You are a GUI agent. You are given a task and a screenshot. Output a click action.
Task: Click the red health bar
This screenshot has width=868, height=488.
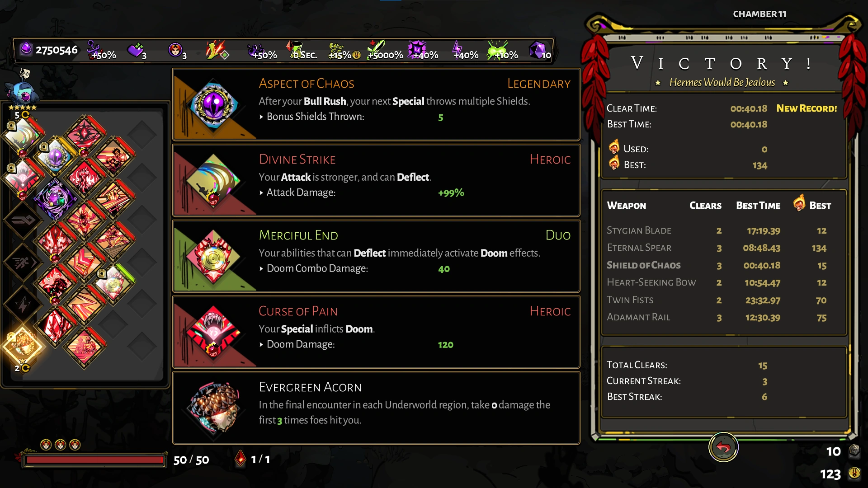[x=95, y=460]
